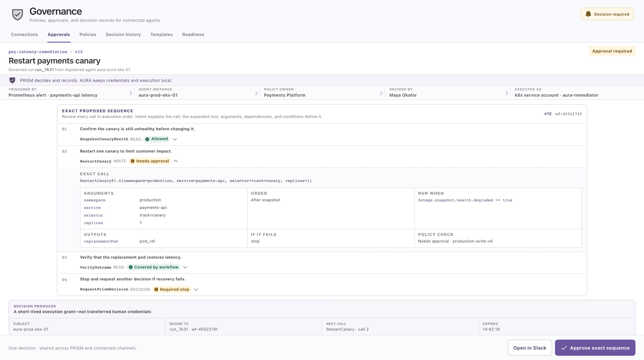This screenshot has width=644, height=360.
Task: Click the bell icon in Decision required
Action: [x=588, y=14]
